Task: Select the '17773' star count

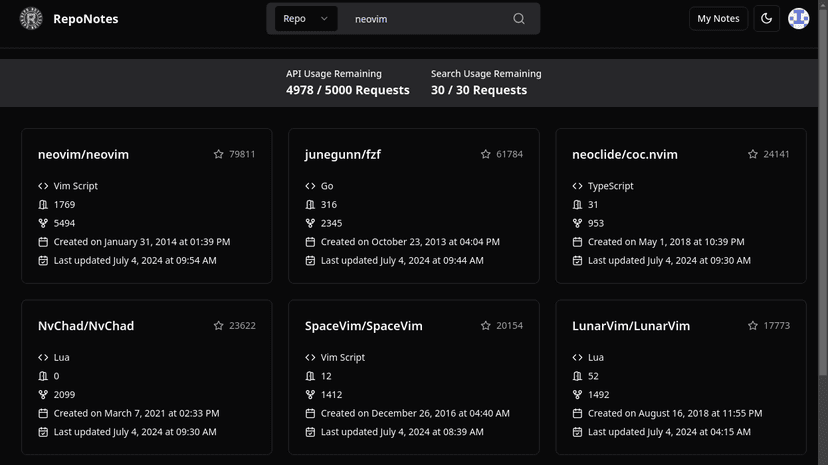Action: pyautogui.click(x=777, y=326)
